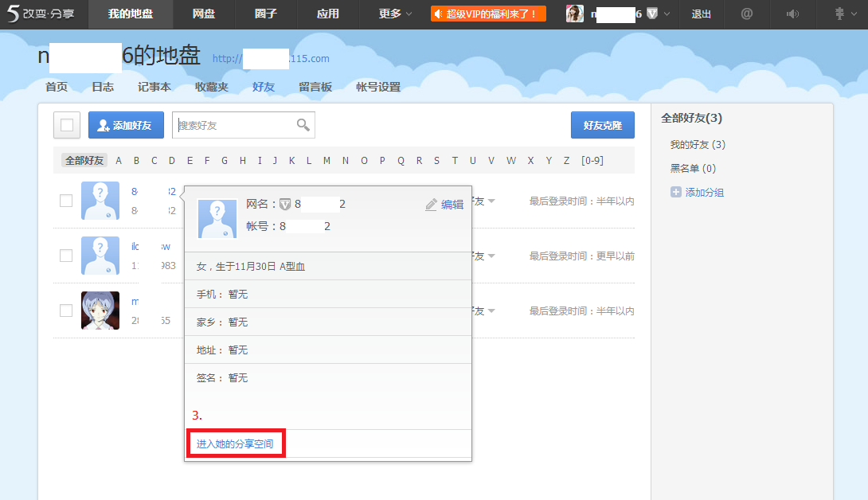Expand the 更多 dropdown menu
Screen dimensions: 868x500
pos(395,14)
